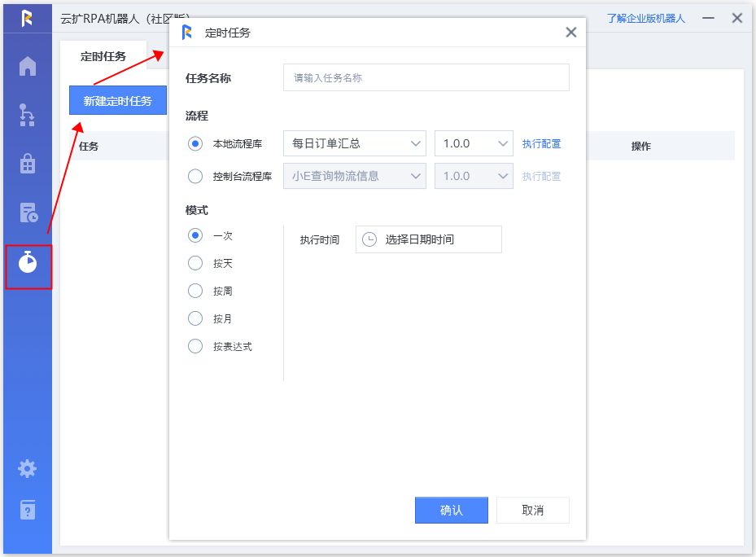Open the 每日订单汇总 workflow dropdown
Screen dimensions: 756x557
tap(354, 143)
